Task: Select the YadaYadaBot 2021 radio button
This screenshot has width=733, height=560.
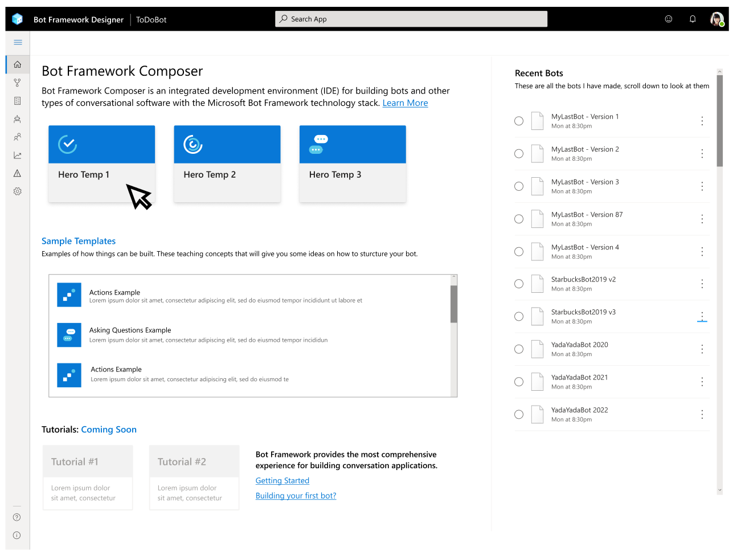Action: [519, 382]
